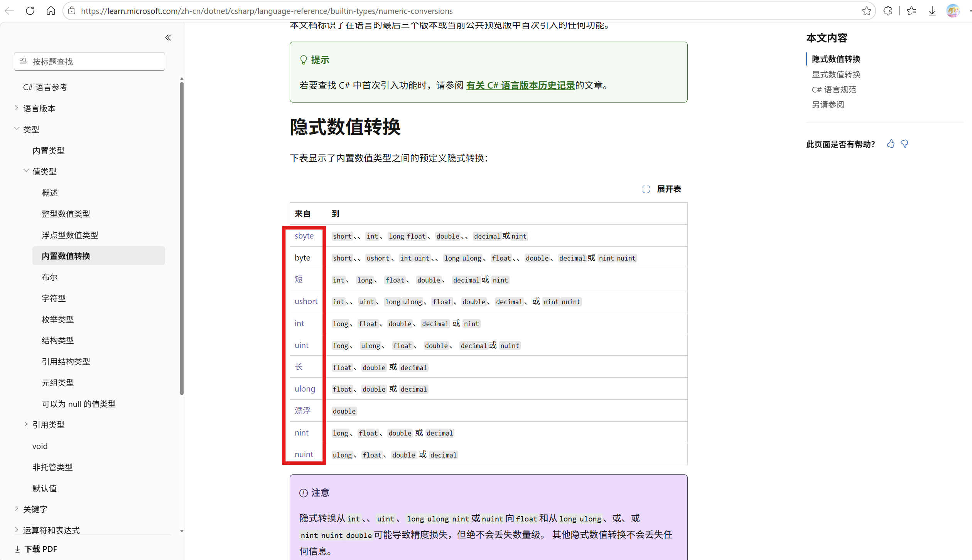Focus the 按标题查找 filter field
Image resolution: width=972 pixels, height=560 pixels.
tap(89, 62)
